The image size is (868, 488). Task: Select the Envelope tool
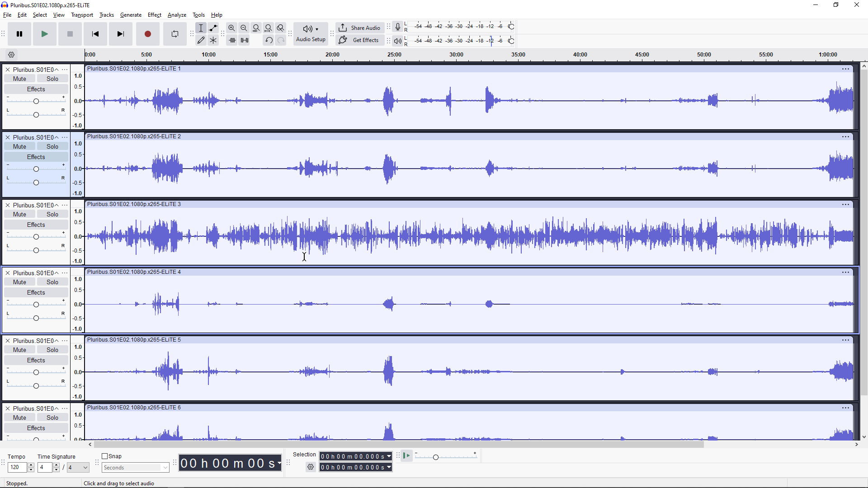pos(213,28)
